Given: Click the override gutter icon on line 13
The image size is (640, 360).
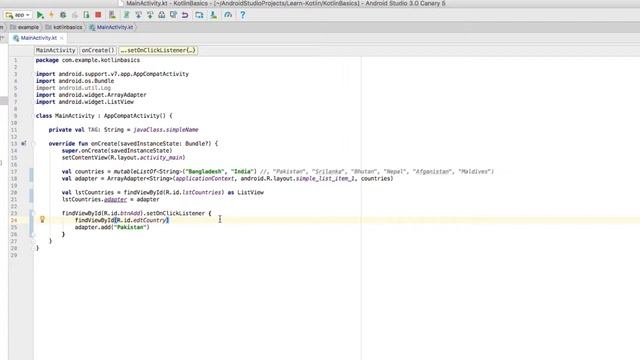Looking at the screenshot, I should coord(24,143).
